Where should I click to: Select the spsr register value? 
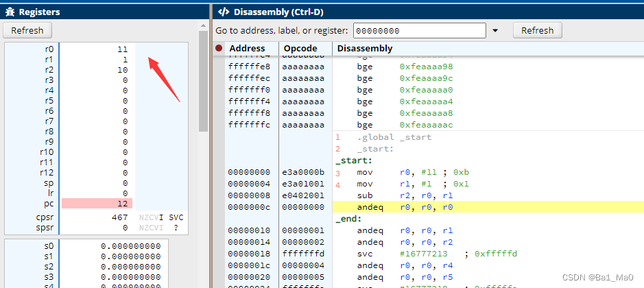[126, 227]
